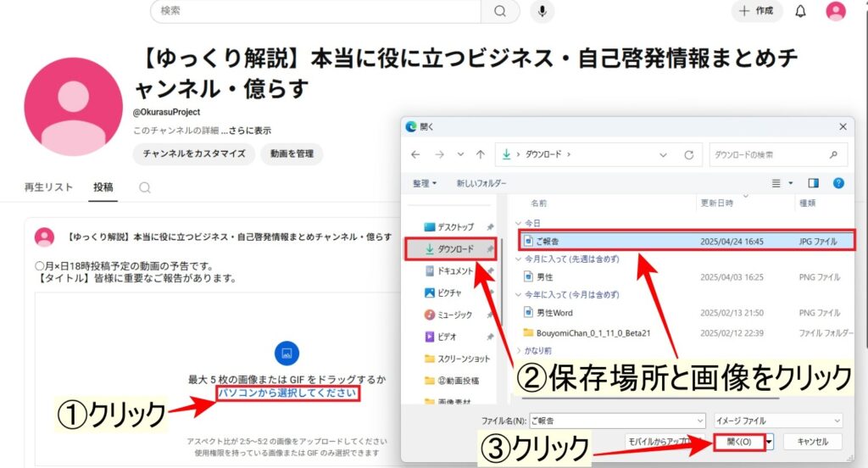Screen dimensions: 868x468
Task: Click the 作成 button
Action: [757, 11]
